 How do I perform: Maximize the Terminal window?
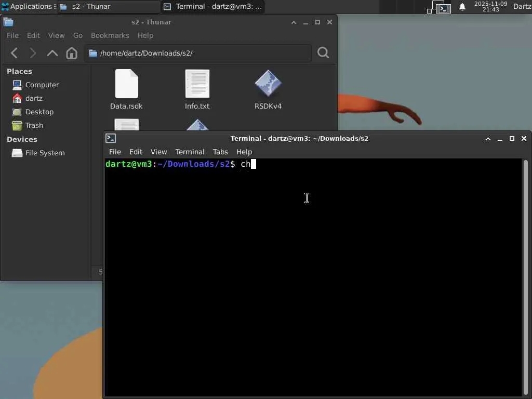point(512,138)
